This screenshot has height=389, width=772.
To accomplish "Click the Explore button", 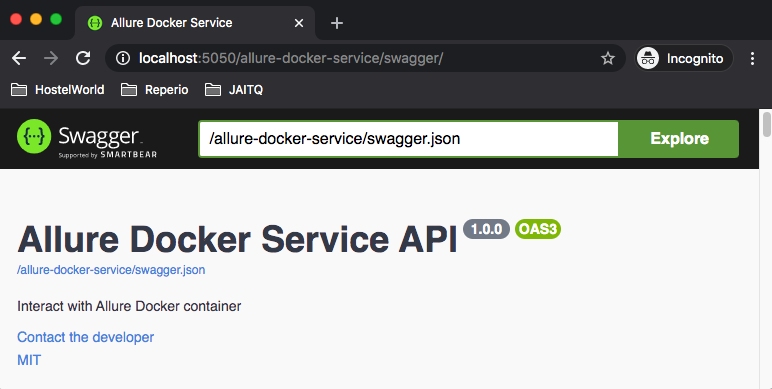I will coord(679,139).
